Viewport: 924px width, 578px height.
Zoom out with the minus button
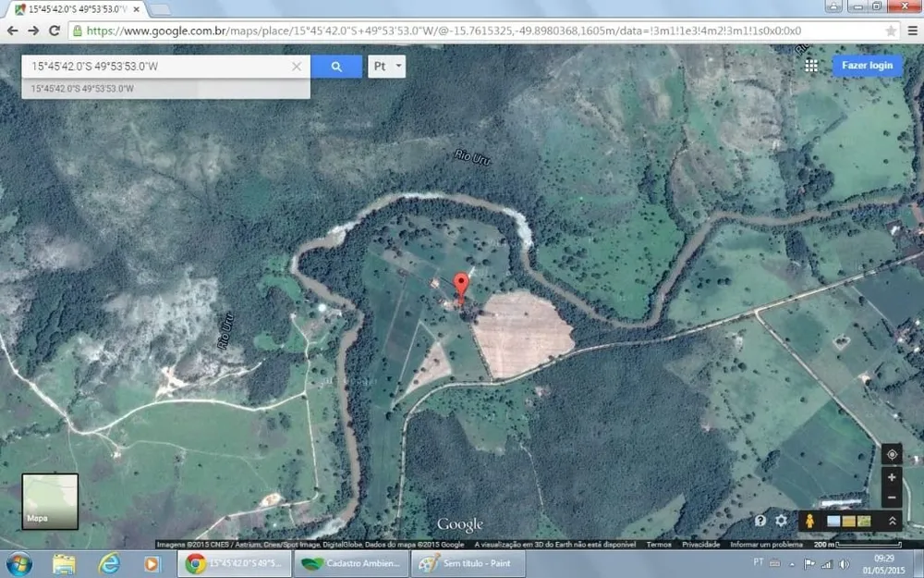click(892, 498)
